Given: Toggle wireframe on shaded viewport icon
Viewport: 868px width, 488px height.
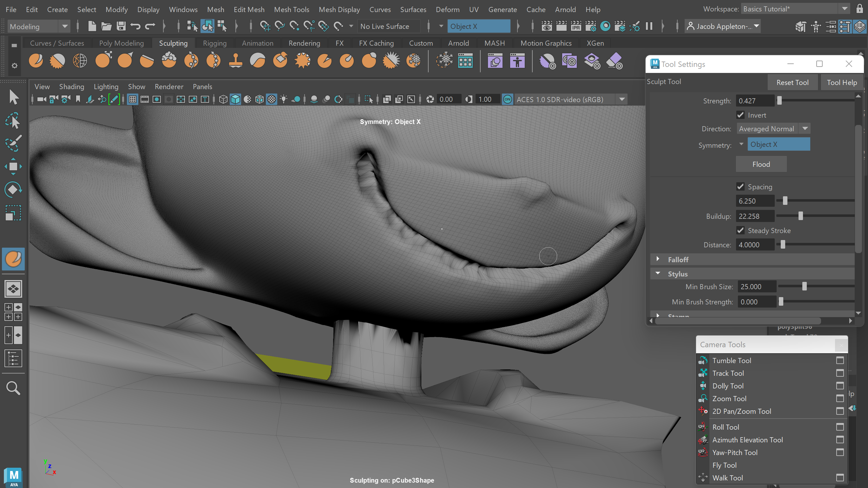Looking at the screenshot, I should click(259, 99).
